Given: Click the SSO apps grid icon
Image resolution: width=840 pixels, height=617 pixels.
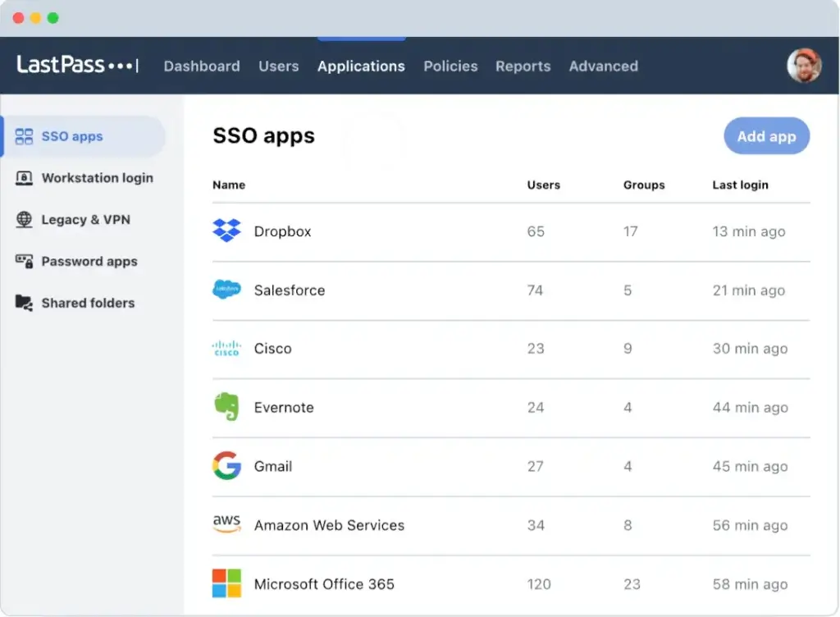Looking at the screenshot, I should 24,136.
